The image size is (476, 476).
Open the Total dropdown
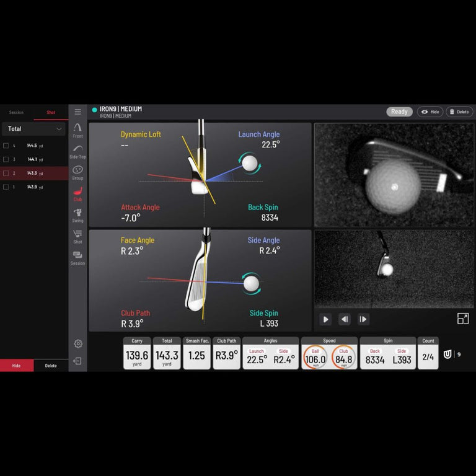pos(34,129)
